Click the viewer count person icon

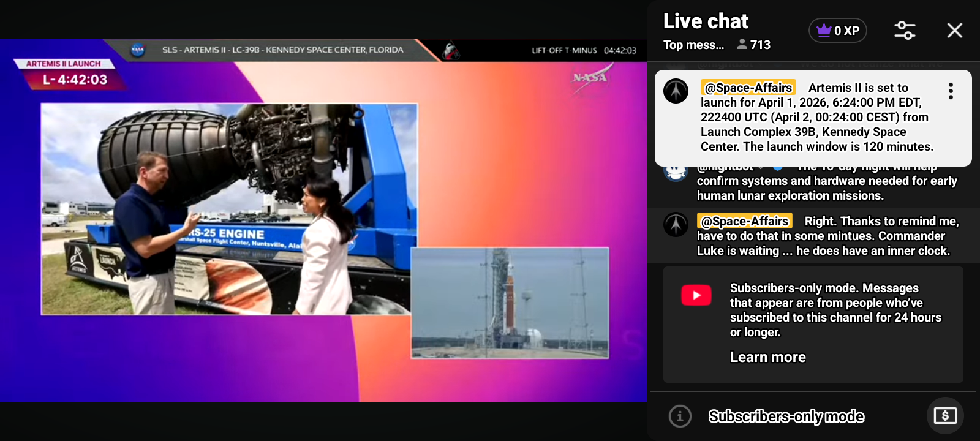(742, 45)
